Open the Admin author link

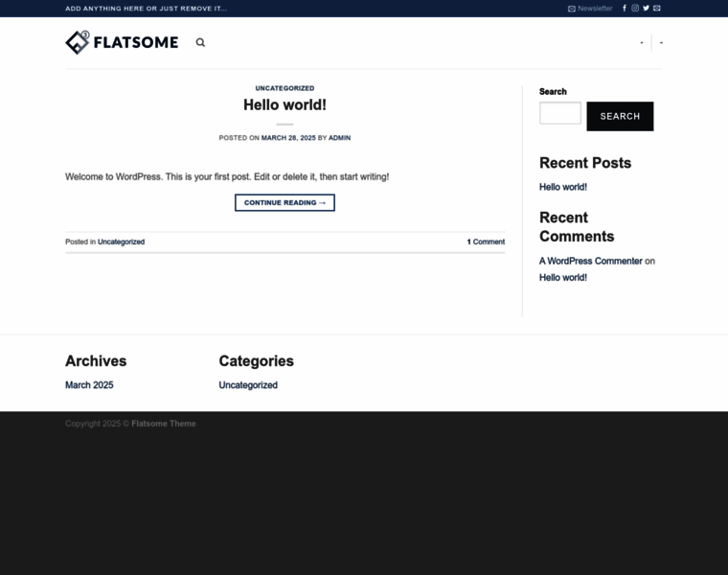point(339,138)
